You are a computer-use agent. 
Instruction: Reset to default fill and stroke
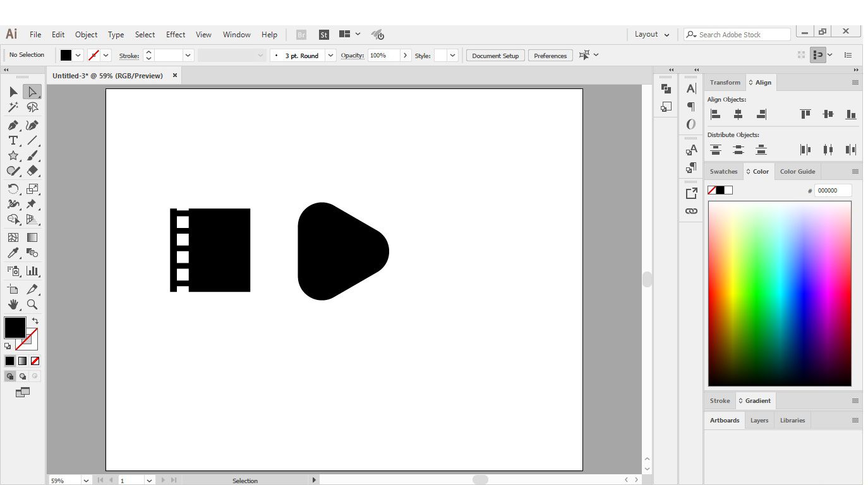(x=8, y=346)
